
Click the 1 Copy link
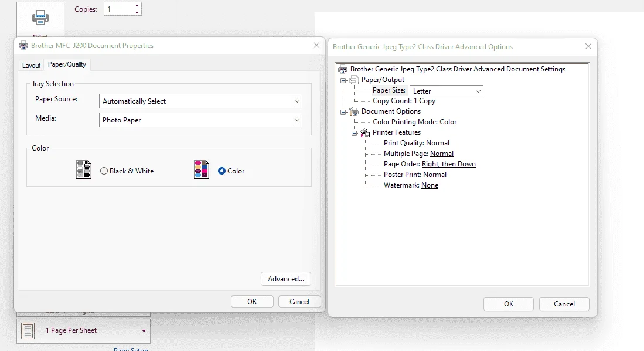[x=425, y=101]
